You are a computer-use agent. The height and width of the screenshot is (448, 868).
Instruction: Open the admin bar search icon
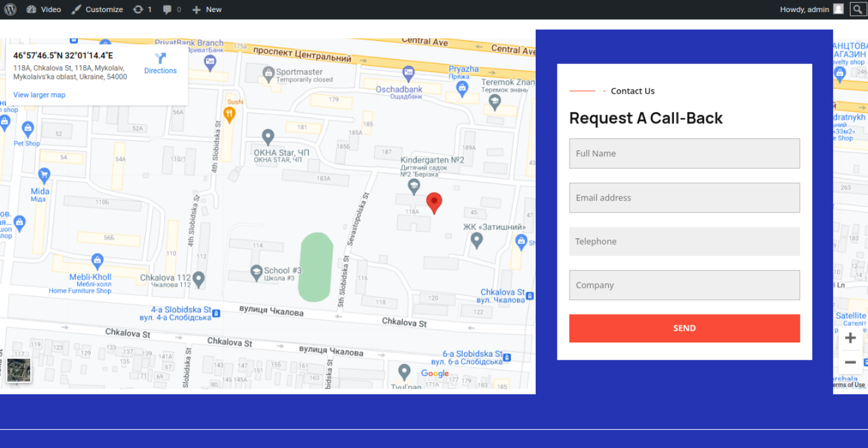[x=858, y=9]
